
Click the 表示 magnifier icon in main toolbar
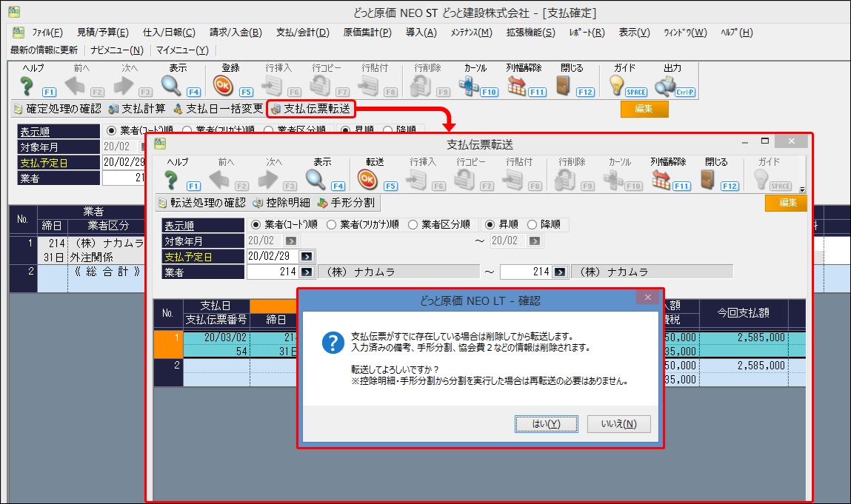point(171,86)
